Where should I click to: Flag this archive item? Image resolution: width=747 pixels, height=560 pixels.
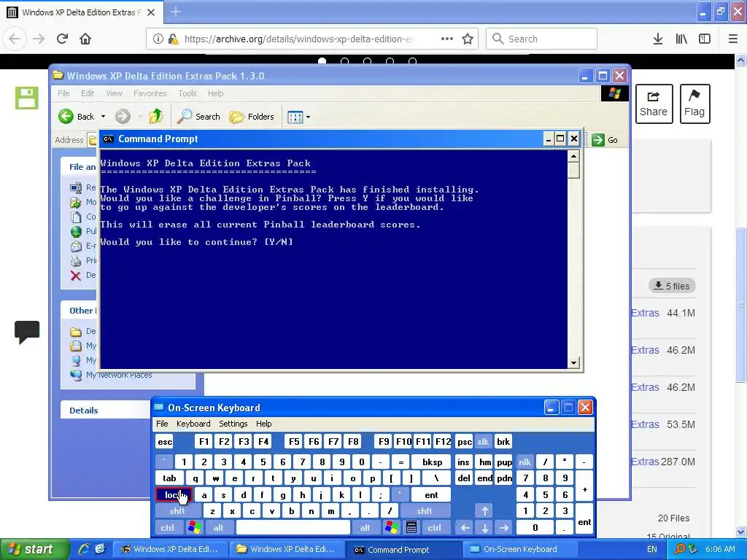(694, 104)
